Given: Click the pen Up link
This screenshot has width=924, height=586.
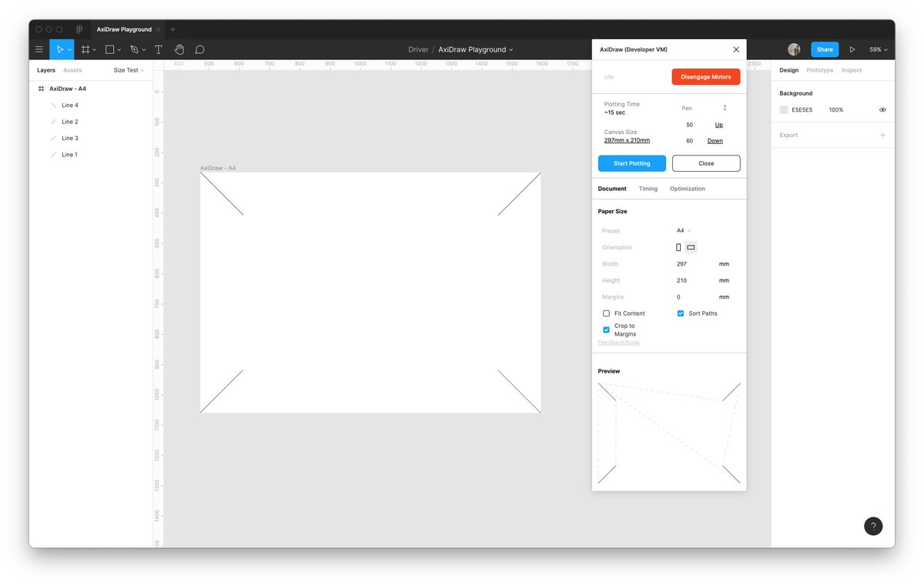Looking at the screenshot, I should click(719, 125).
